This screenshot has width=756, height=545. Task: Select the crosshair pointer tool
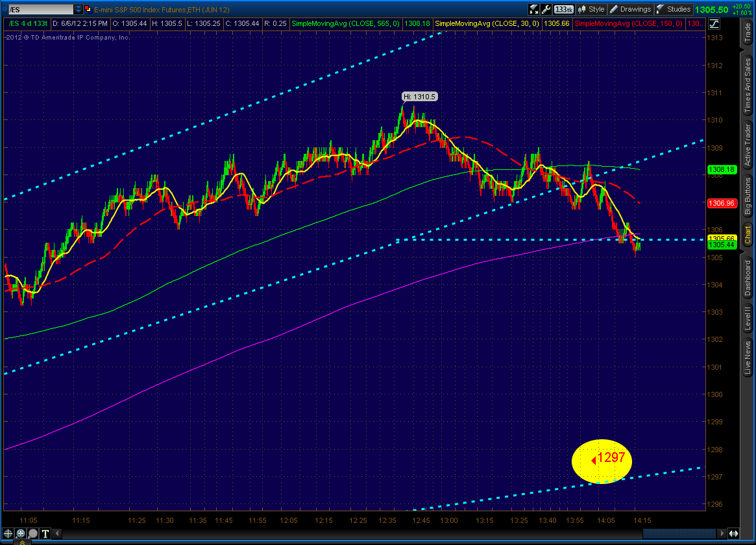[x=8, y=533]
